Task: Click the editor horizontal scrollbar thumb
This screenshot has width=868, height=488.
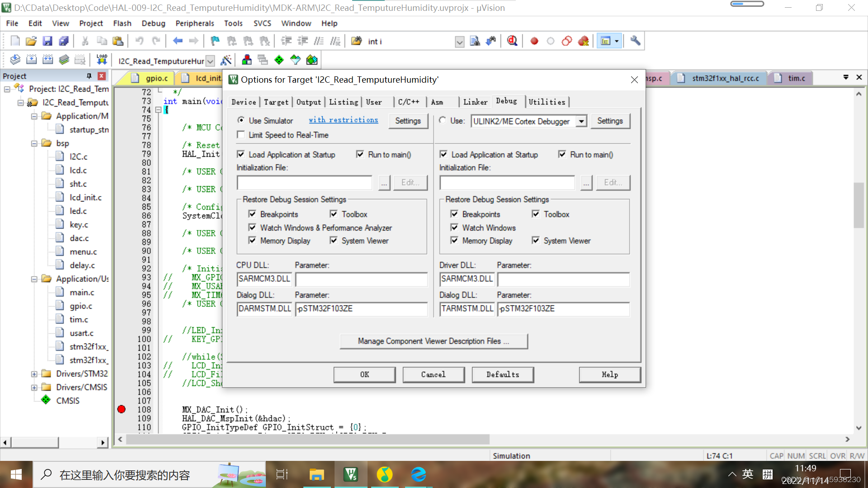Action: coord(307,439)
